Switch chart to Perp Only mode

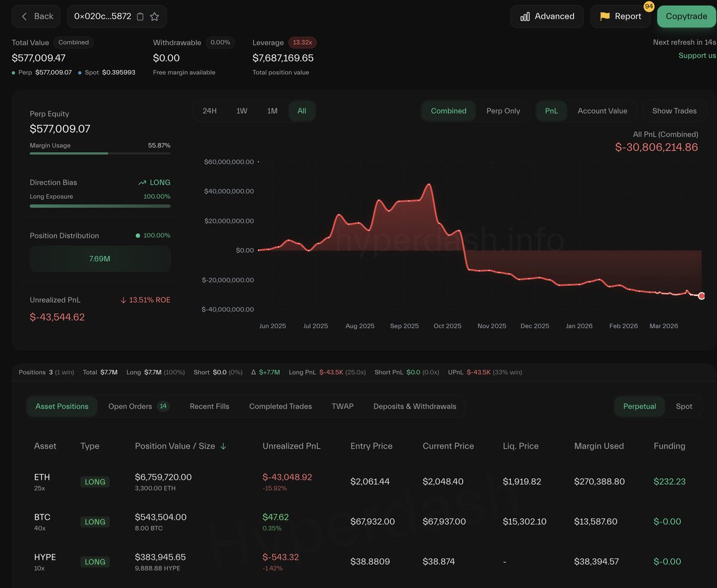pos(503,111)
